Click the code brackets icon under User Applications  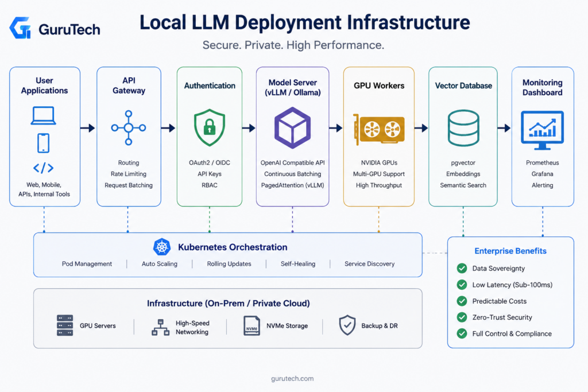pos(44,168)
